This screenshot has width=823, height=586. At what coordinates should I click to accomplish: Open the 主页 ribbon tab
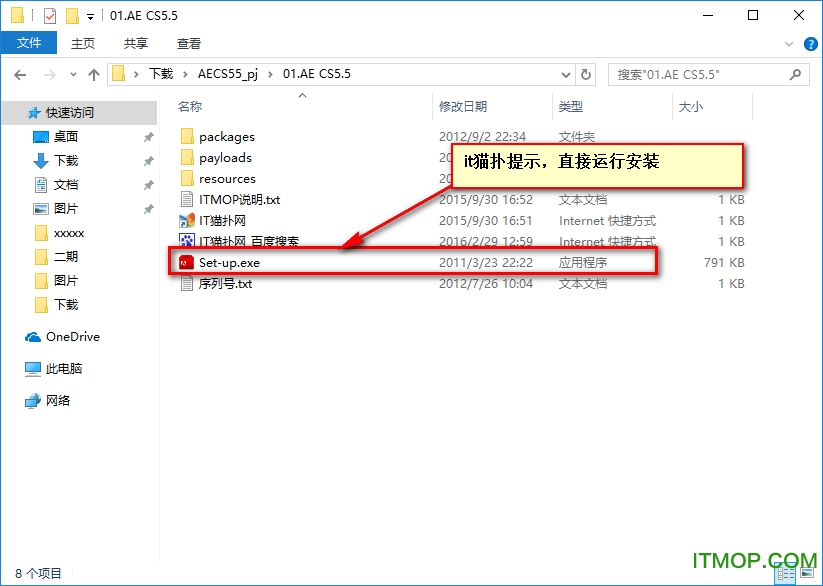[82, 44]
